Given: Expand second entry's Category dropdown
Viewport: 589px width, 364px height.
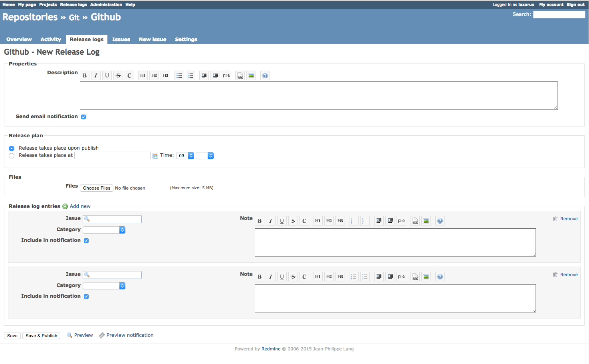Looking at the screenshot, I should pyautogui.click(x=104, y=286).
